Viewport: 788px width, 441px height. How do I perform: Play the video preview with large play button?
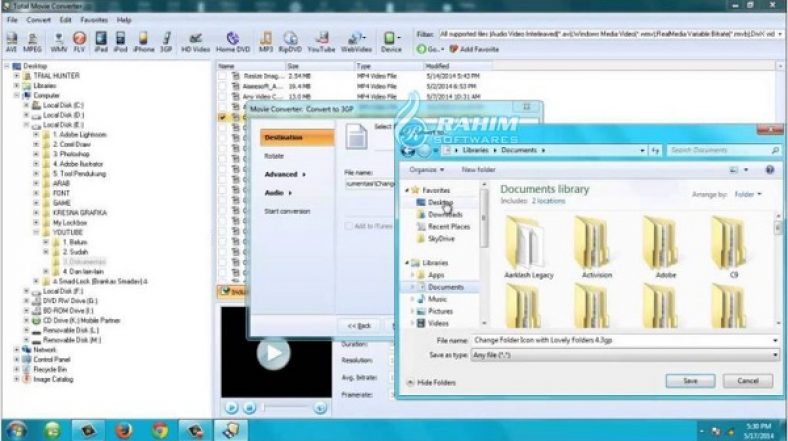pyautogui.click(x=273, y=353)
